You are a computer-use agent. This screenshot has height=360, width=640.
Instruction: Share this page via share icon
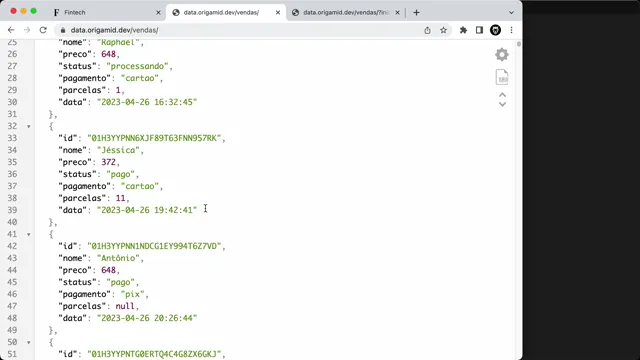[427, 30]
